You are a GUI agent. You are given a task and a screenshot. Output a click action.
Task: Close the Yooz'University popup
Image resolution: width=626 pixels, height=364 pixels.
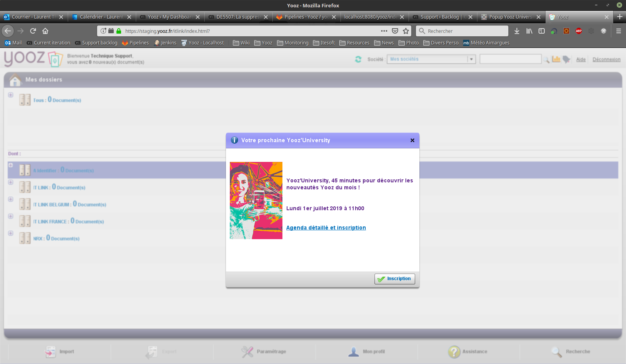(412, 140)
